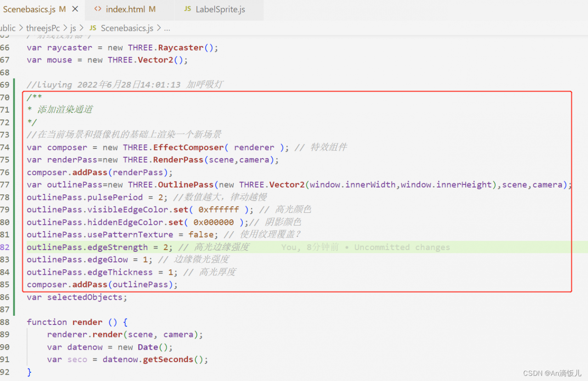The width and height of the screenshot is (588, 381).
Task: Select line number 77 in the gutter
Action: pyautogui.click(x=5, y=185)
